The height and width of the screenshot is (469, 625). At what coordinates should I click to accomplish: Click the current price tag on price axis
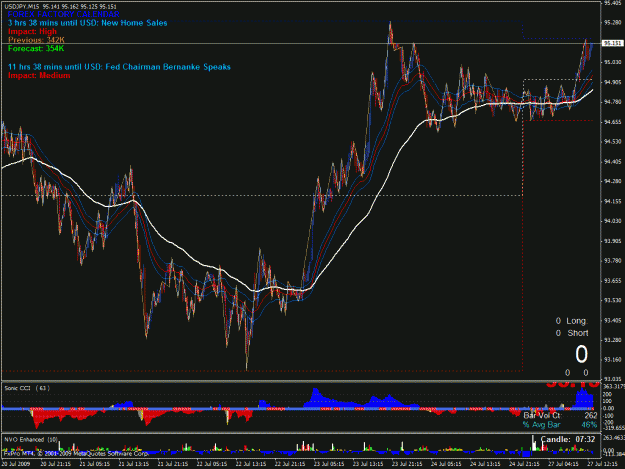tap(612, 43)
